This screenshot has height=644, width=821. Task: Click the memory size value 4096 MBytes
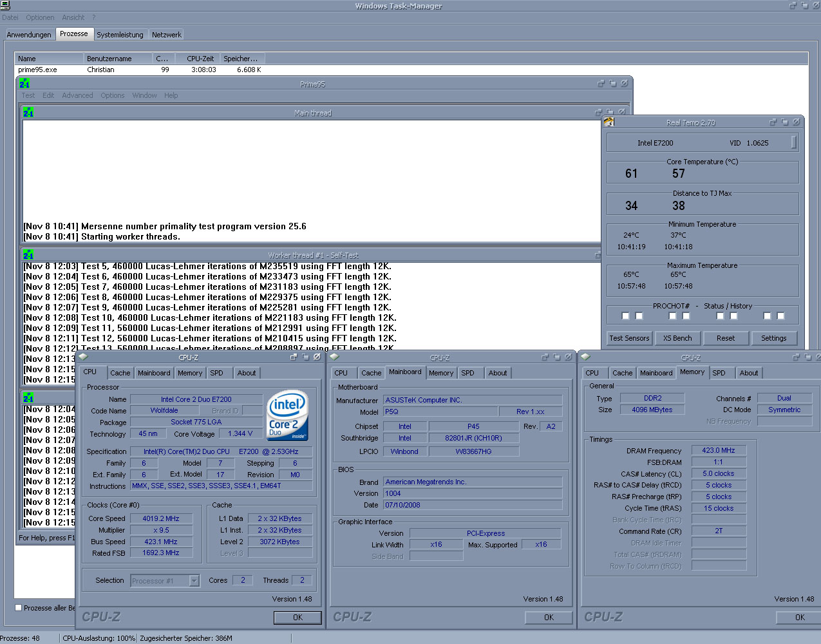click(652, 410)
